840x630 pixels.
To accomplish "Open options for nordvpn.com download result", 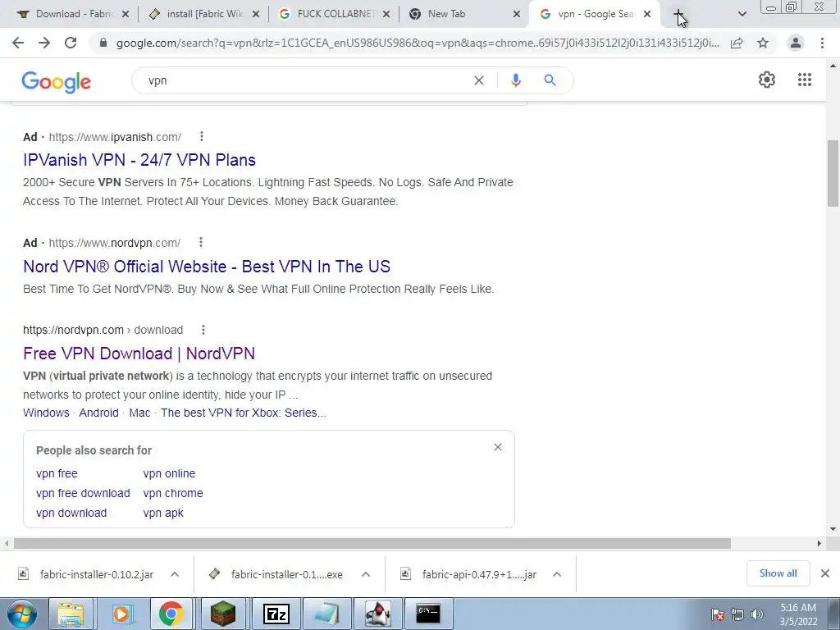I will [x=203, y=330].
